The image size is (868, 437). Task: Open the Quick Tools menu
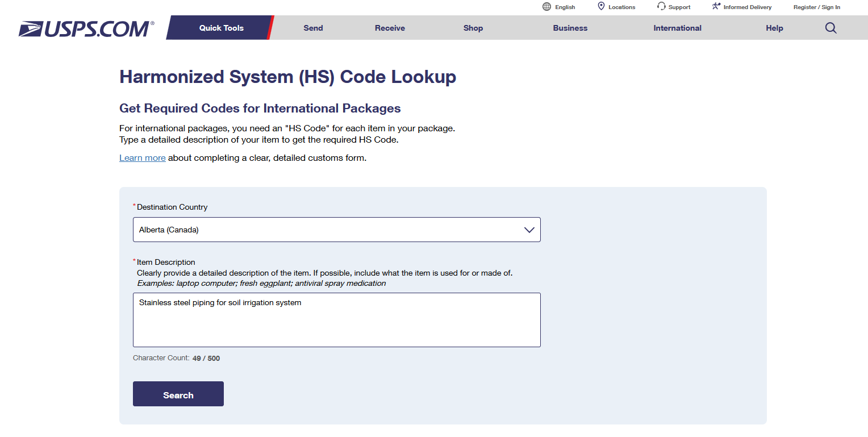point(222,28)
